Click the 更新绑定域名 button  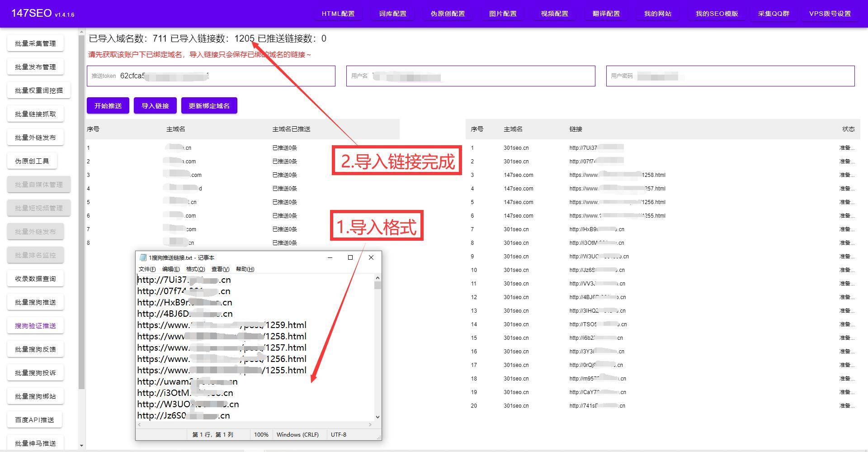[x=209, y=106]
